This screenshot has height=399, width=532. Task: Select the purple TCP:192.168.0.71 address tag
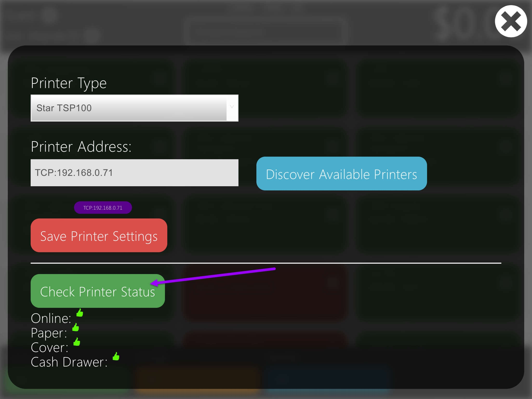click(x=103, y=208)
